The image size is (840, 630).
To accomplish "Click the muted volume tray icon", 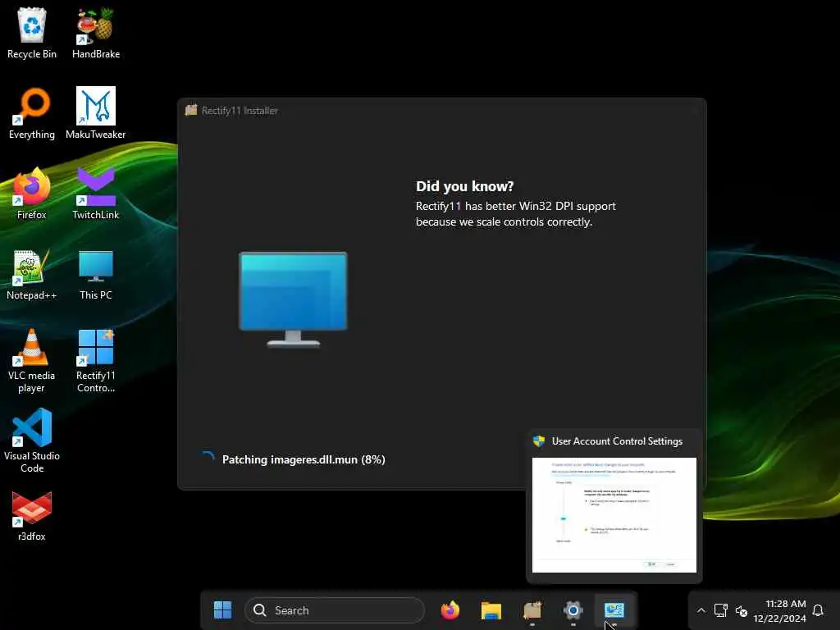I will (742, 610).
